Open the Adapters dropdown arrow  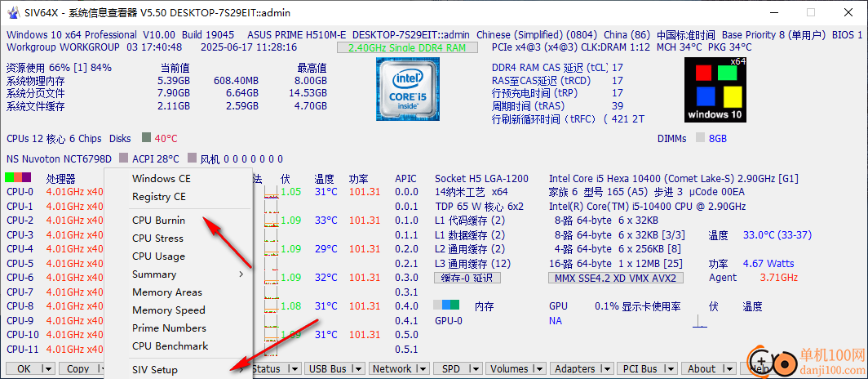(607, 369)
